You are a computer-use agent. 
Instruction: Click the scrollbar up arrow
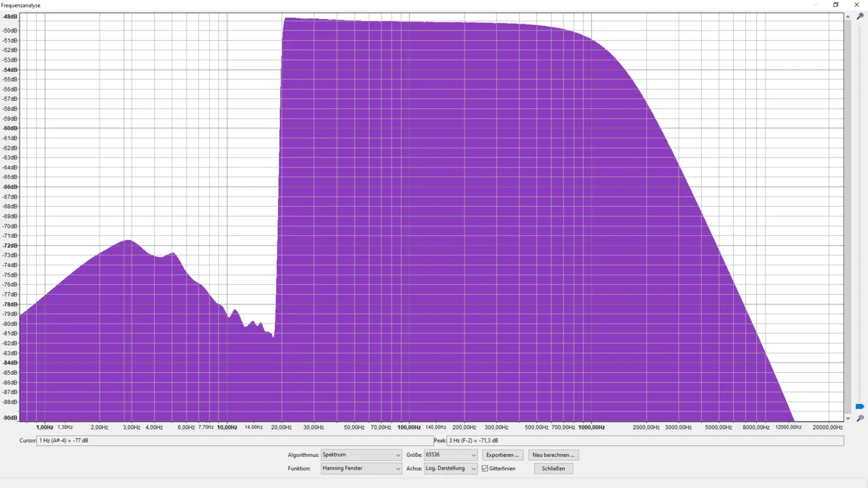tap(848, 16)
